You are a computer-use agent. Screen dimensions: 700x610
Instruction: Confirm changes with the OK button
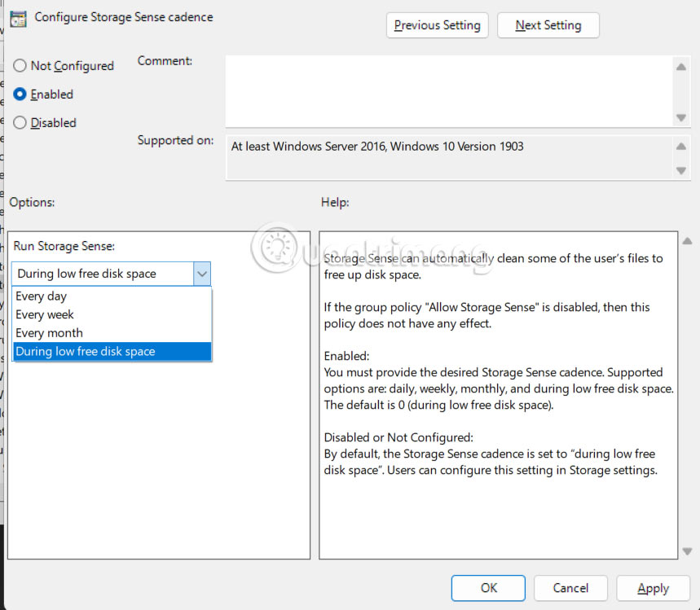click(487, 588)
